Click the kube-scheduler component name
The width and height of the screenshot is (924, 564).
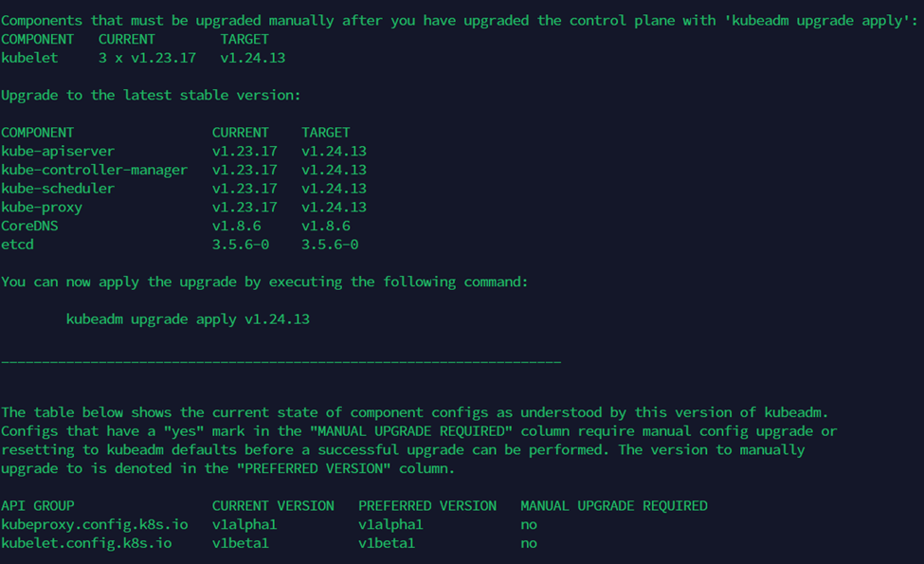(x=57, y=188)
